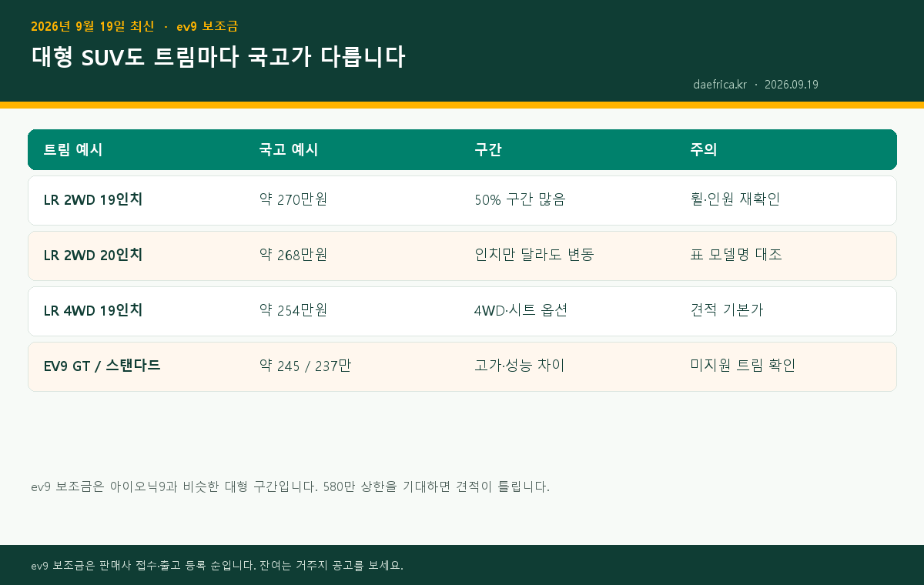Click the '인치만 달라도 변동' cell

534,255
